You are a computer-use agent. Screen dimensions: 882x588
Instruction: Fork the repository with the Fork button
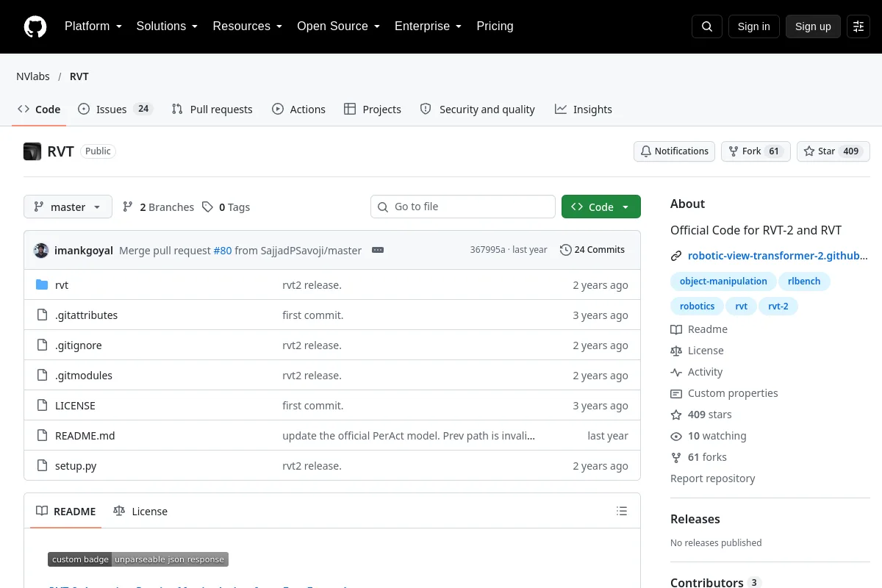coord(756,151)
